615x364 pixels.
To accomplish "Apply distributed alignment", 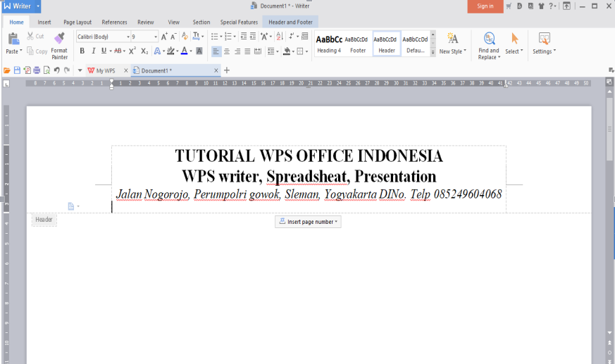I will (x=258, y=51).
